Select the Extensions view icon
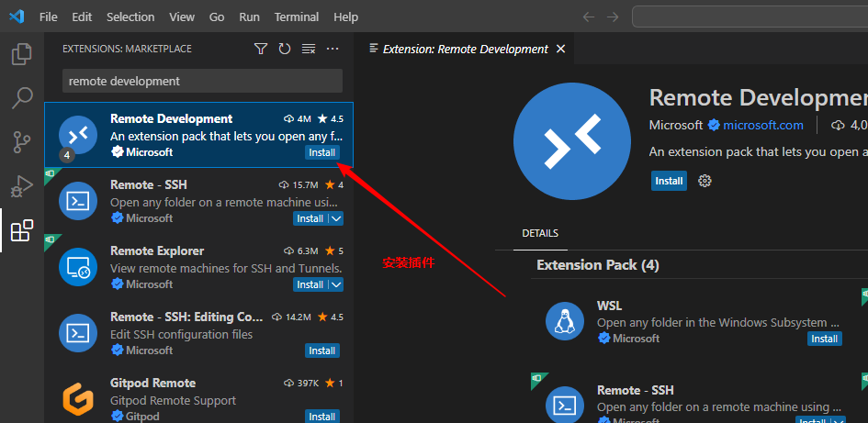This screenshot has height=423, width=868. (x=22, y=230)
